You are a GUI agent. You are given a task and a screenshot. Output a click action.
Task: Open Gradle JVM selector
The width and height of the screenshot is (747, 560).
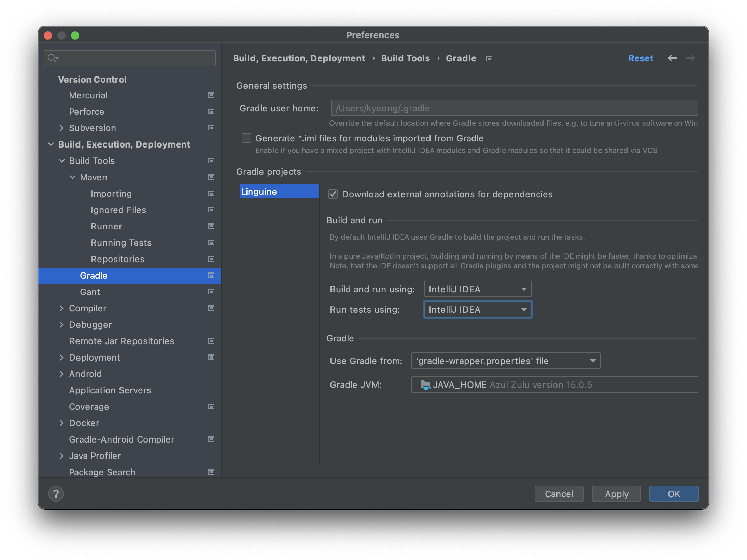[x=554, y=385]
